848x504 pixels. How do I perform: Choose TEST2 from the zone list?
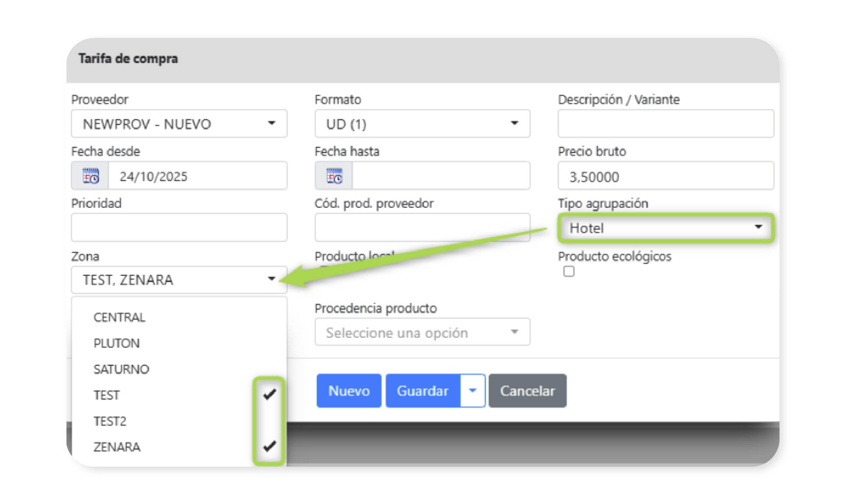tap(110, 421)
